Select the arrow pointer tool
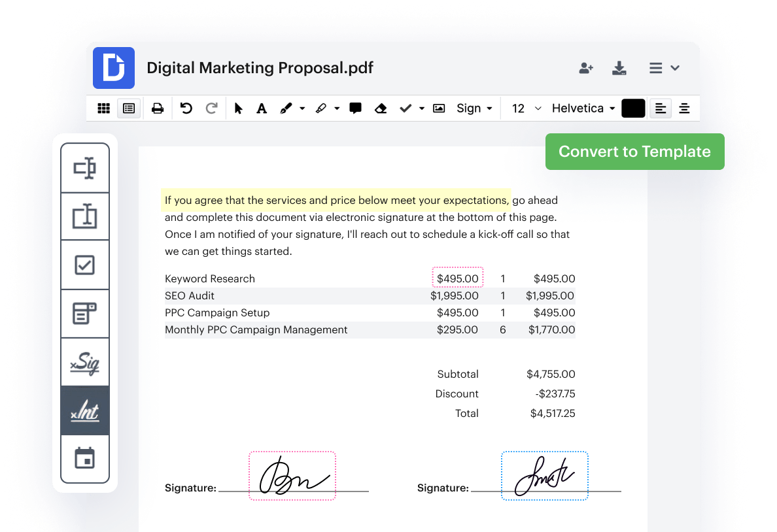 (238, 108)
